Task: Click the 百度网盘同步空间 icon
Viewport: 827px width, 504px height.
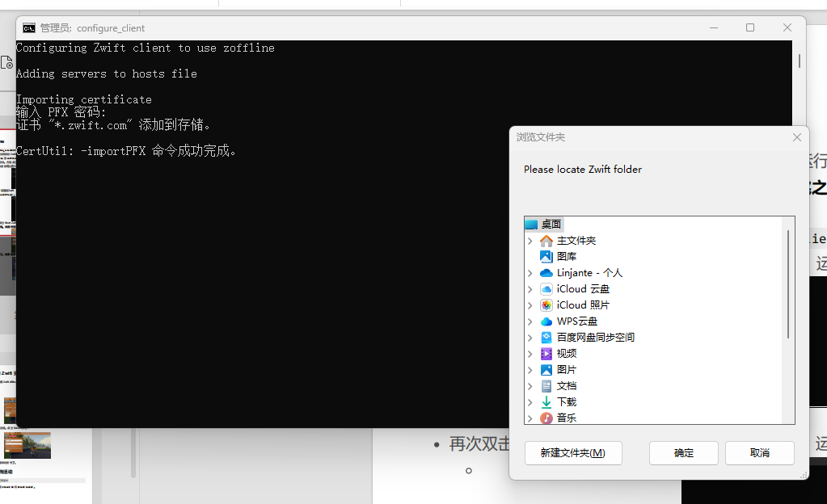Action: coord(546,338)
